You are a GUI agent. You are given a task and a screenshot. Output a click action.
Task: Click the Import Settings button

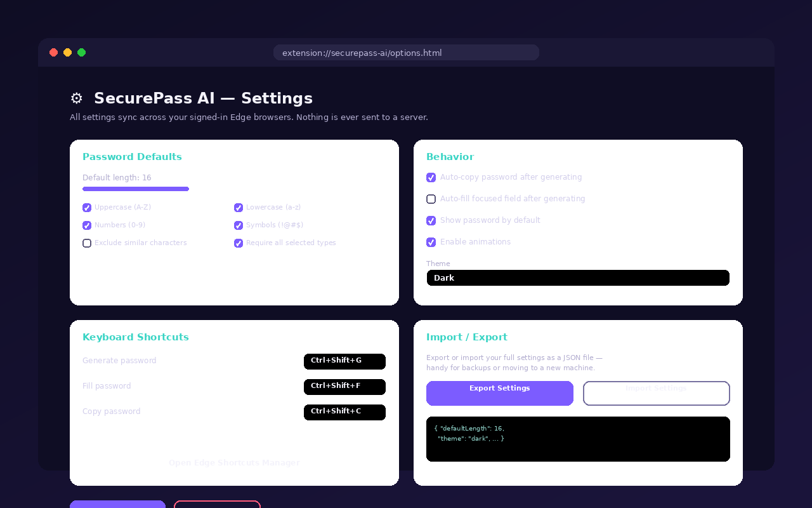pyautogui.click(x=657, y=393)
